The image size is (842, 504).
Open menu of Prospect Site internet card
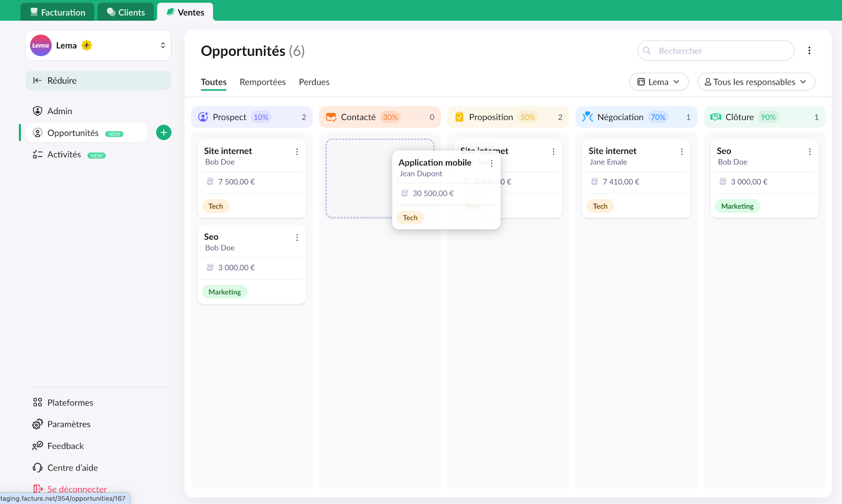click(297, 152)
